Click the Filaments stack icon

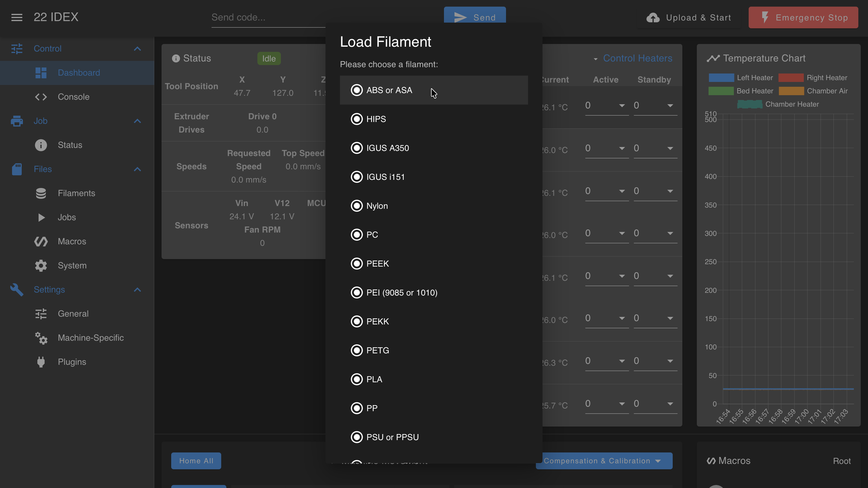[x=41, y=193]
